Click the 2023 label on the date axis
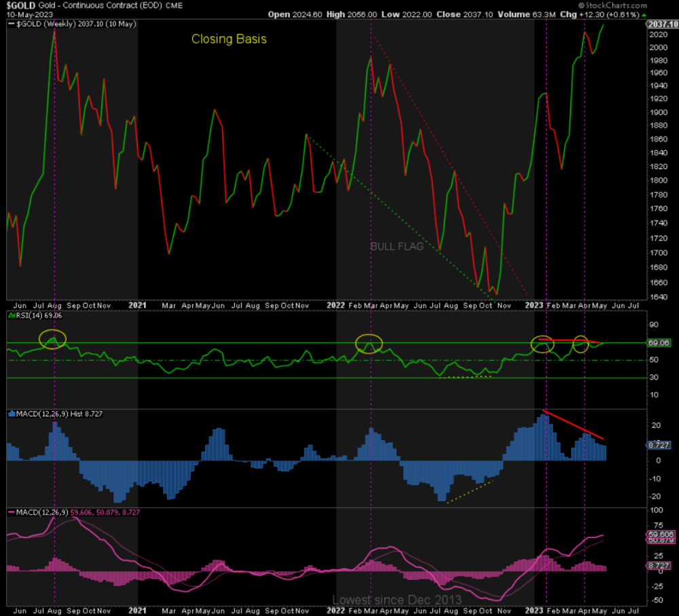 coord(534,306)
